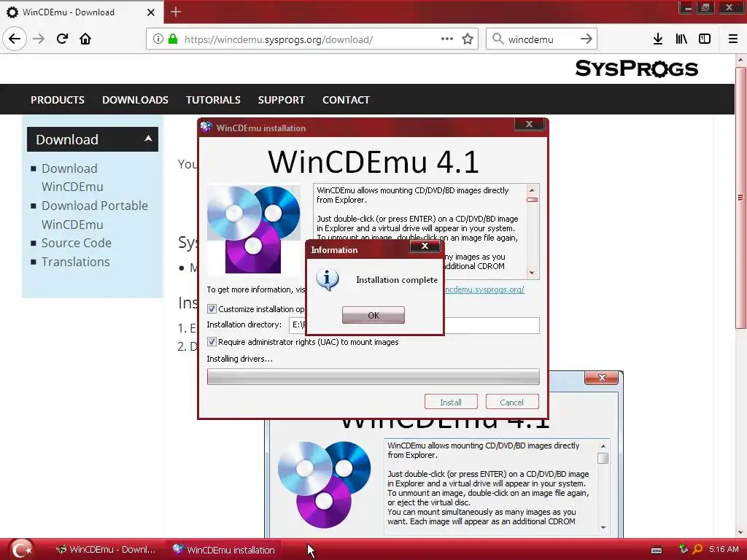Click the tray magnifier search icon
Screen dimensions: 747x560
697,549
